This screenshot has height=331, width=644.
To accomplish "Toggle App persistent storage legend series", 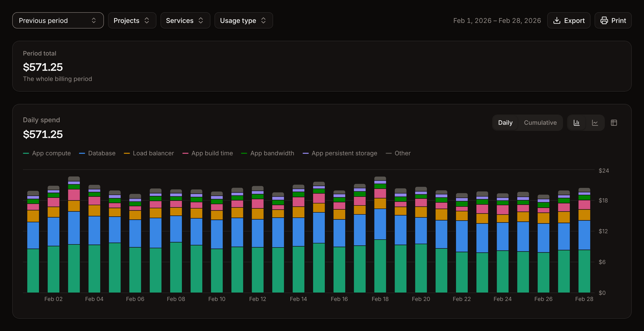I will pos(340,153).
